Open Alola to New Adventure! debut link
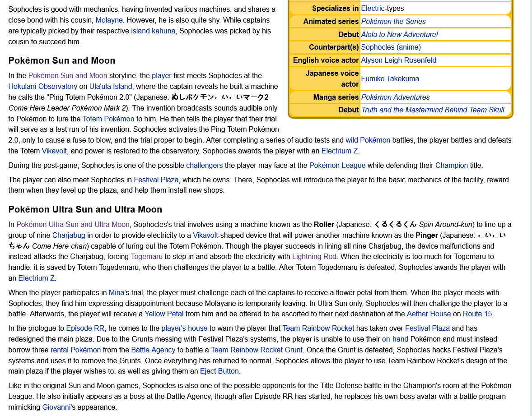This screenshot has height=416, width=532. pyautogui.click(x=399, y=35)
